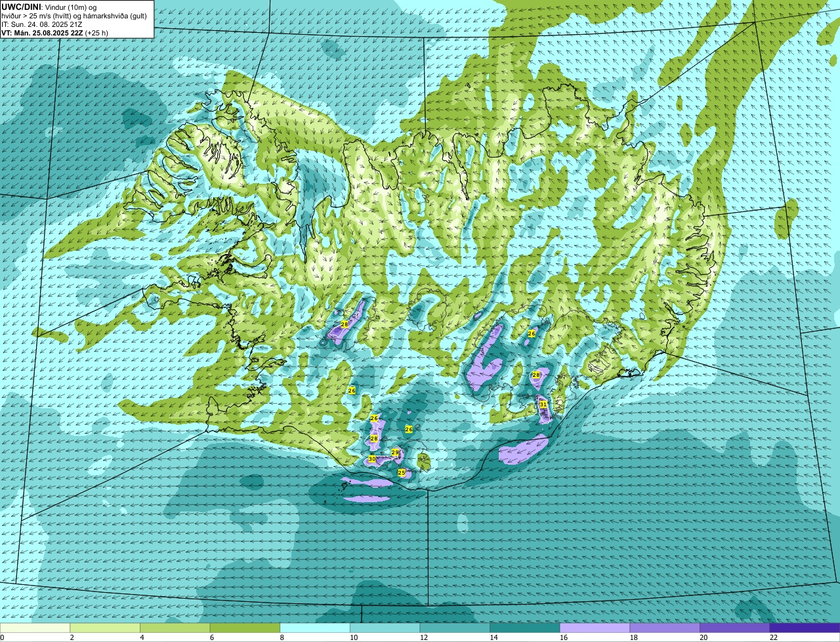The image size is (840, 642).
Task: Click the legend tick label 10
Action: (x=354, y=637)
